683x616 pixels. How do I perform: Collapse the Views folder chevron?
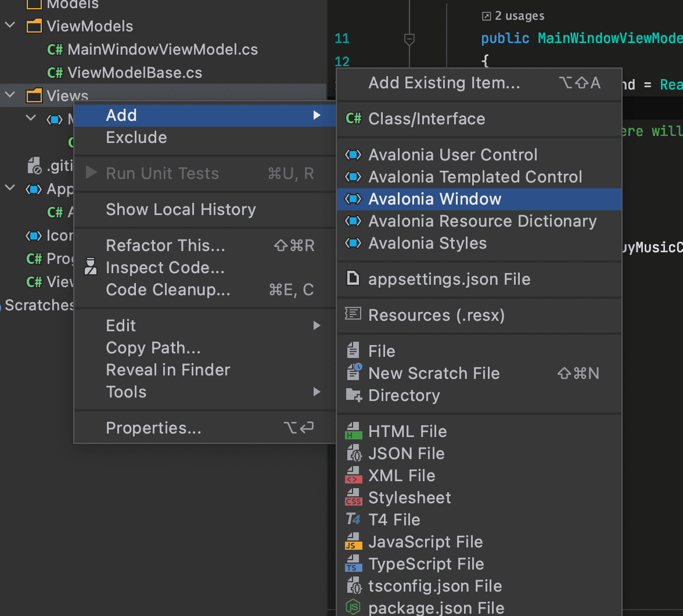point(10,95)
